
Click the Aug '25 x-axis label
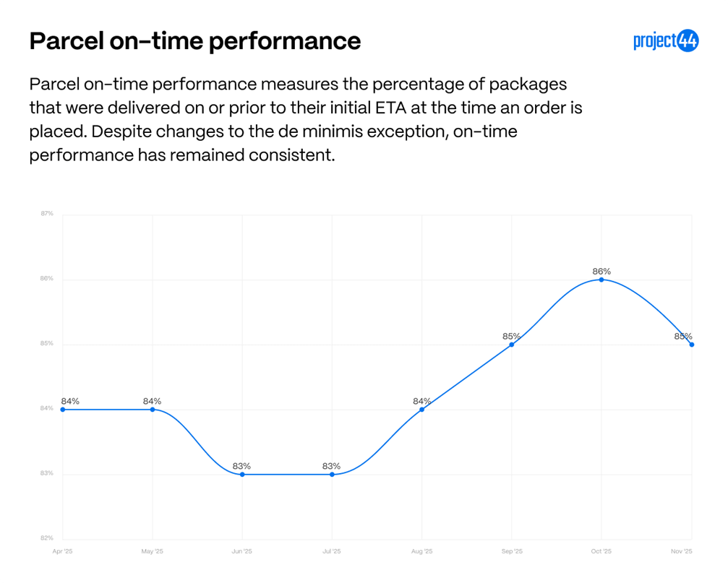(x=422, y=552)
